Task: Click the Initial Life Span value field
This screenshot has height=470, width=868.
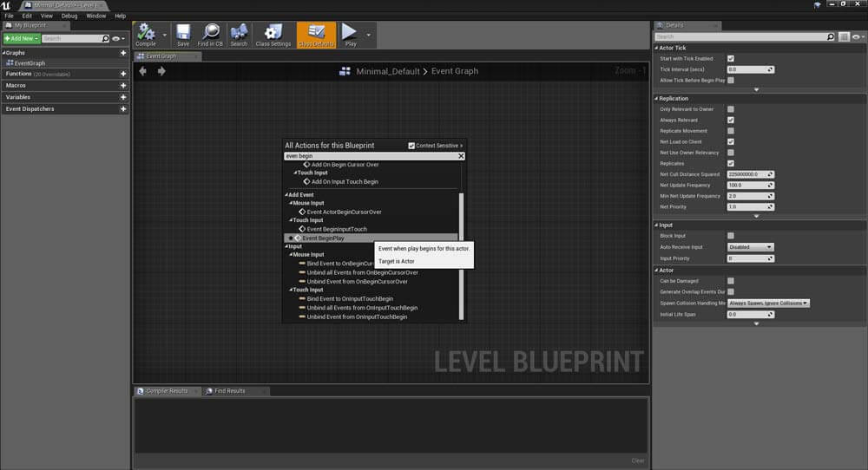Action: click(x=750, y=314)
